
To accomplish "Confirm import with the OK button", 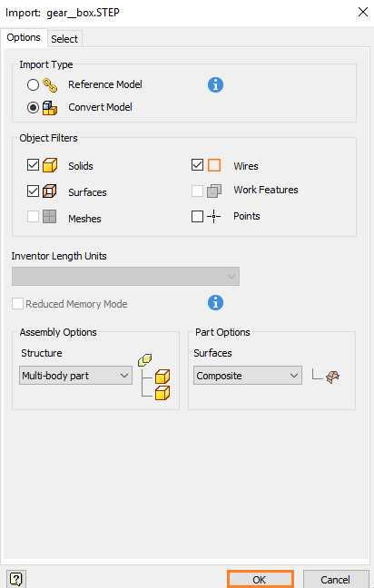I will (x=260, y=580).
